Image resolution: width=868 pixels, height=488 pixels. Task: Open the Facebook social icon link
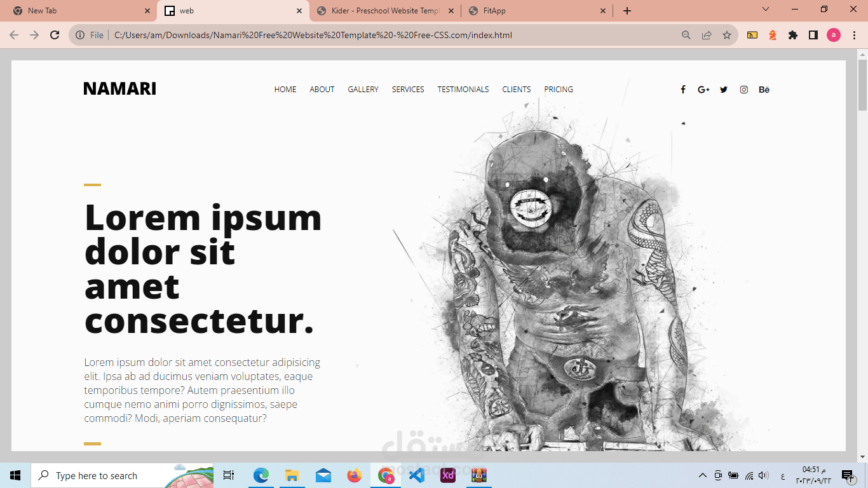[683, 90]
